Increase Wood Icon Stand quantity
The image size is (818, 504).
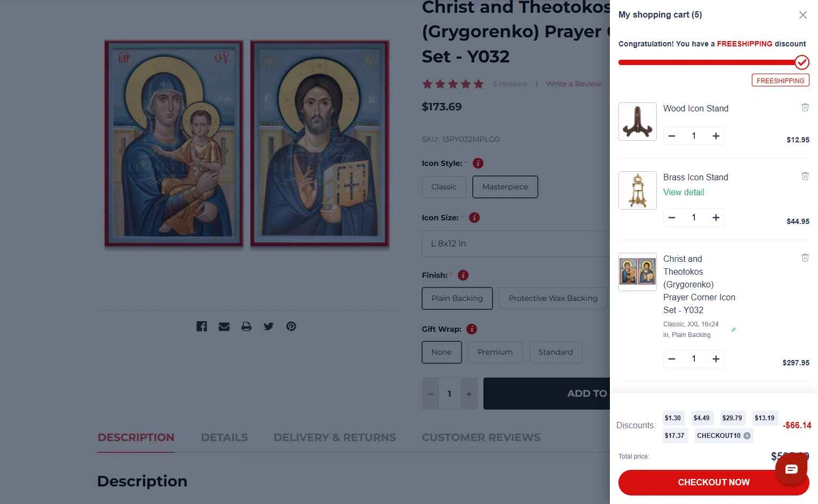[x=716, y=136]
